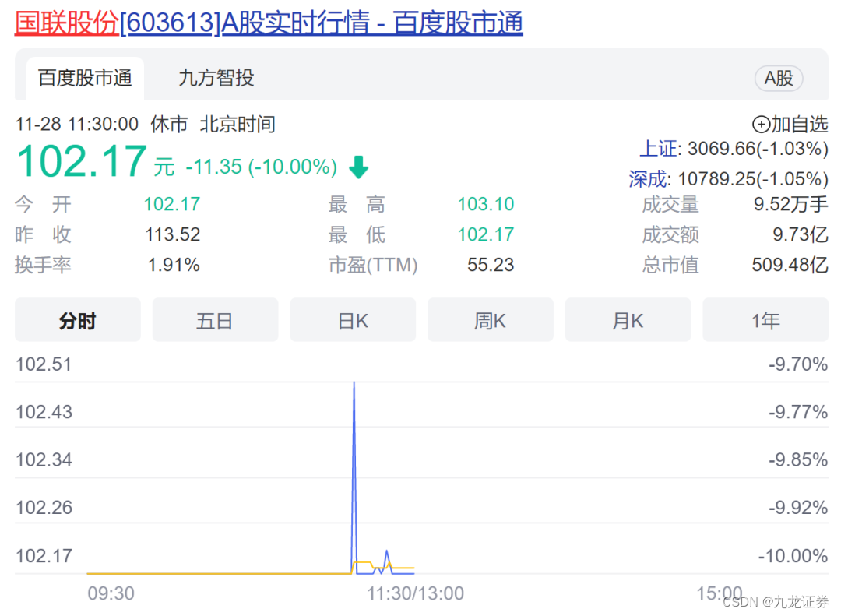Screen dimensions: 841x616
Task: Select the 1年 chart tab
Action: 765,320
